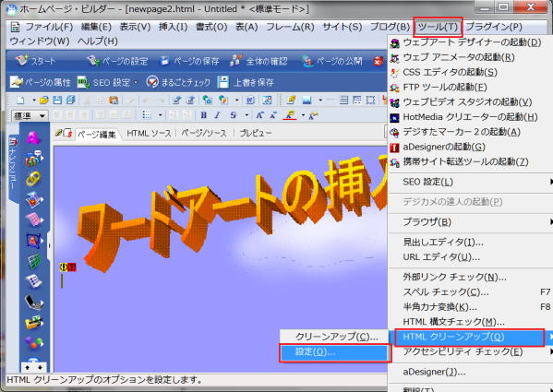553x392 pixels.
Task: Click the save-all stacked-disks icon
Action: [x=71, y=101]
